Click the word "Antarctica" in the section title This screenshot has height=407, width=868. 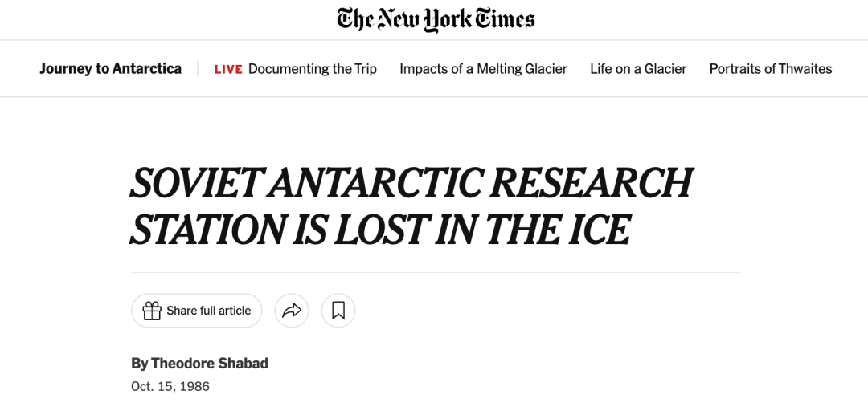[x=147, y=68]
